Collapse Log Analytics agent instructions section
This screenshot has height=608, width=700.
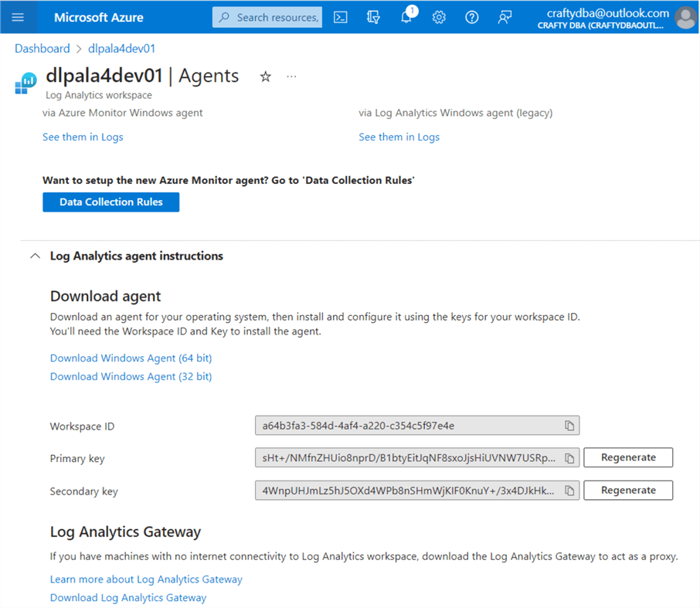[x=35, y=256]
